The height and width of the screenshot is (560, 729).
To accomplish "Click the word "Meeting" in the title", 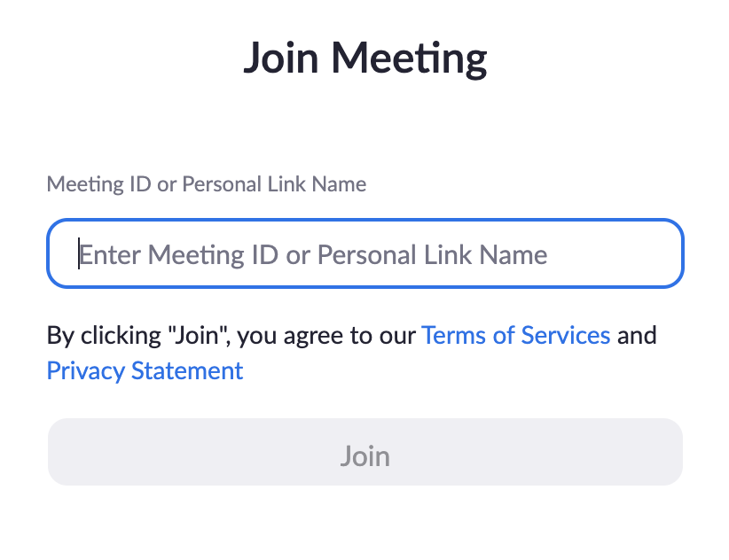I will (x=415, y=58).
